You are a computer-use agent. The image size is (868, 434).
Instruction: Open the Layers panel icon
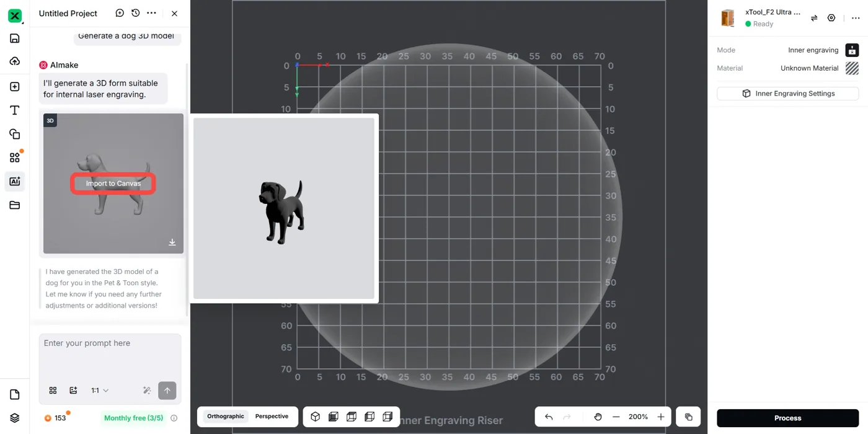(x=15, y=418)
